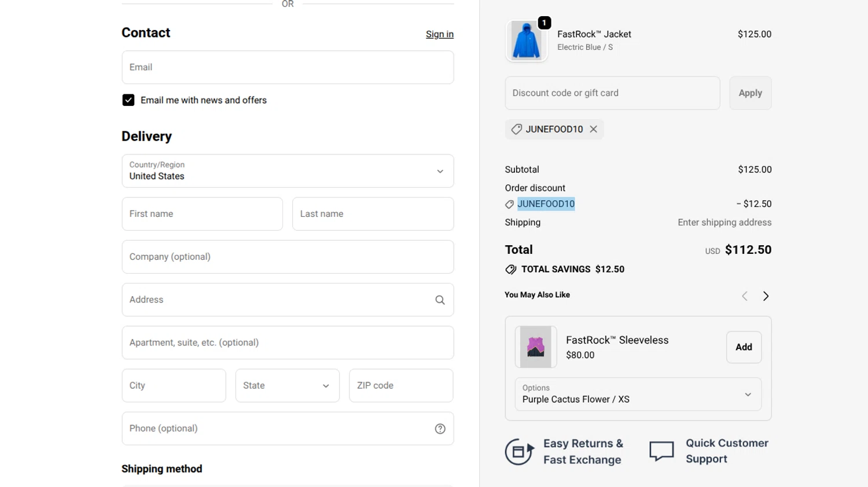
Task: Show previous recommended product with left arrow
Action: tap(745, 296)
